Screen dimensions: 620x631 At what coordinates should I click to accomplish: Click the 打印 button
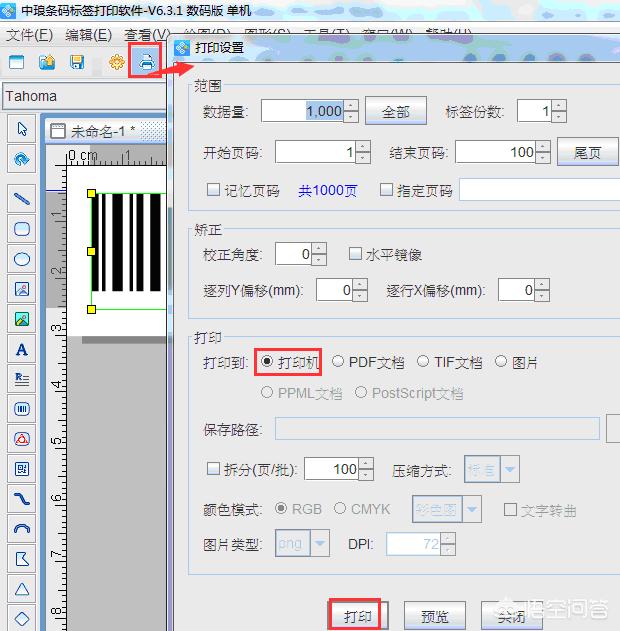pos(355,613)
